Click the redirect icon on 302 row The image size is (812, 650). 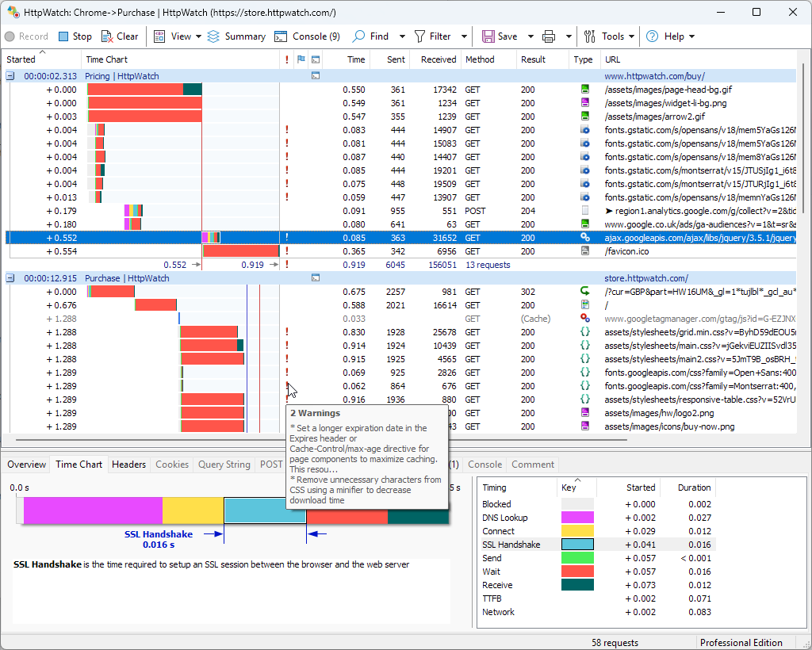pyautogui.click(x=585, y=292)
